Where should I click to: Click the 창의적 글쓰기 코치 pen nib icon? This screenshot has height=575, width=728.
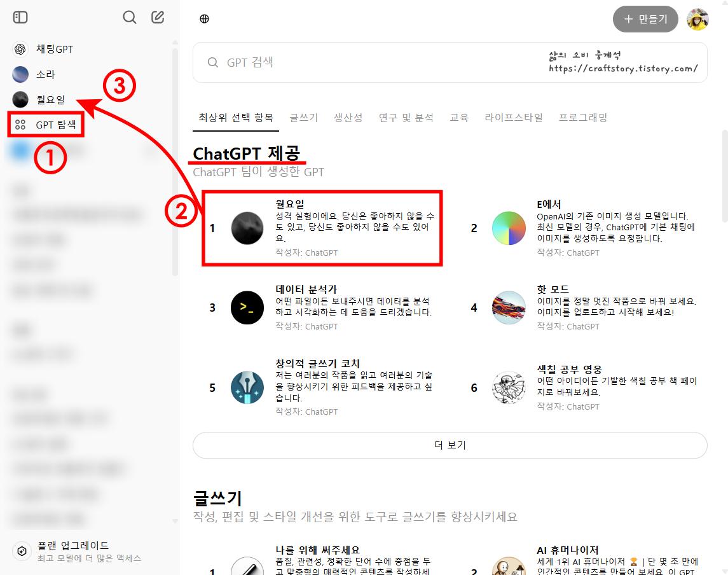[x=247, y=387]
